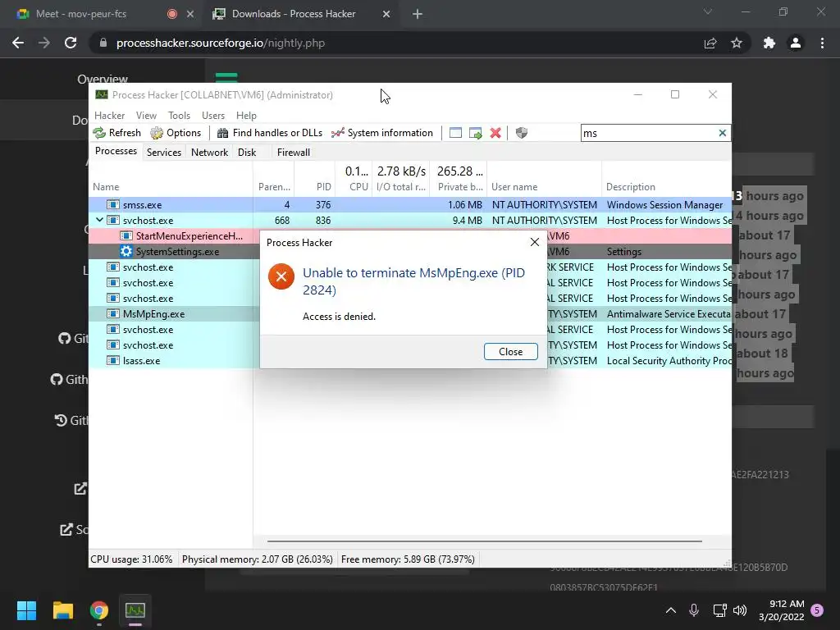Click the find window toolbar icon
Screen dimensions: 840x630
coord(455,133)
